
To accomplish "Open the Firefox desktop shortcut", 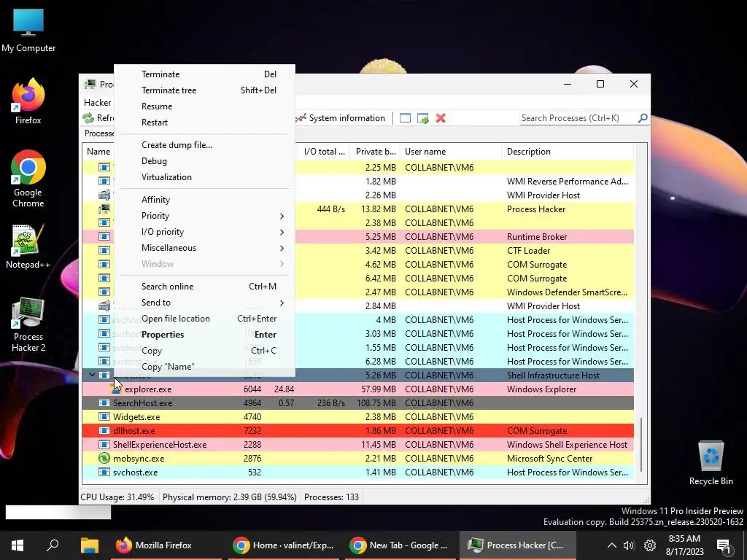I will tap(28, 101).
